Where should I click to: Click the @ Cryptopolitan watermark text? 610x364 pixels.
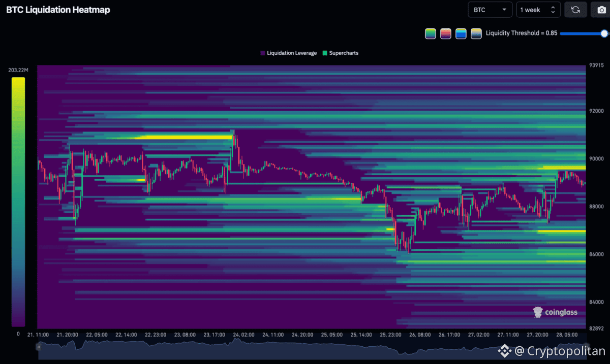[x=559, y=351]
